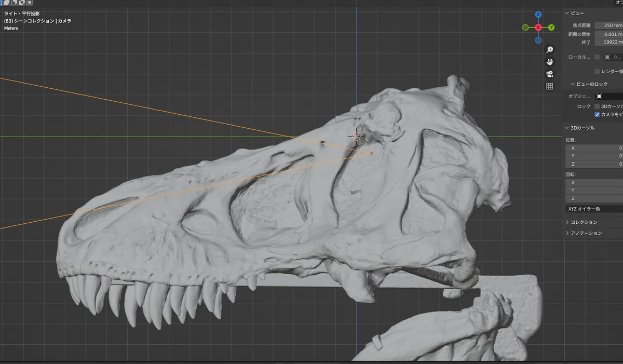Click the hand pan view icon

[x=550, y=62]
